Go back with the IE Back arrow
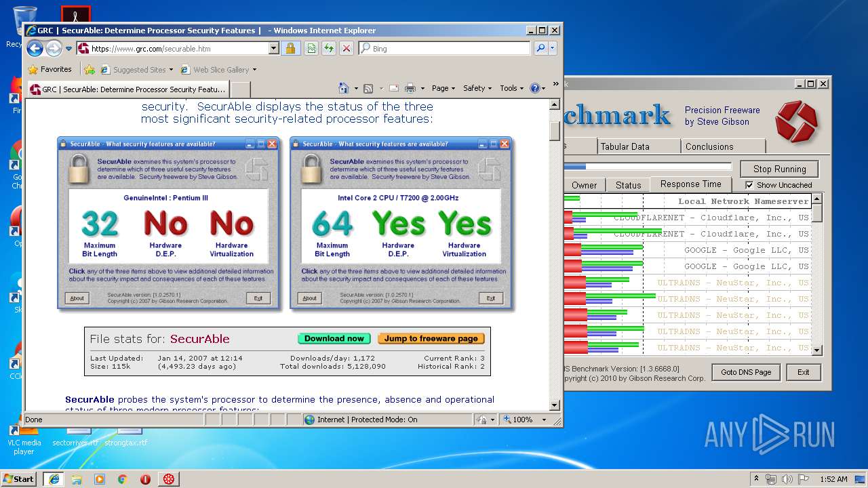Image resolution: width=868 pixels, height=488 pixels. (35, 48)
